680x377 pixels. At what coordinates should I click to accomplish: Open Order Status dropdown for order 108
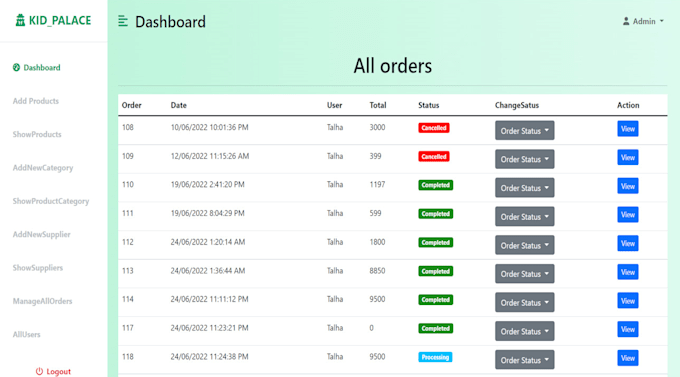[524, 130]
